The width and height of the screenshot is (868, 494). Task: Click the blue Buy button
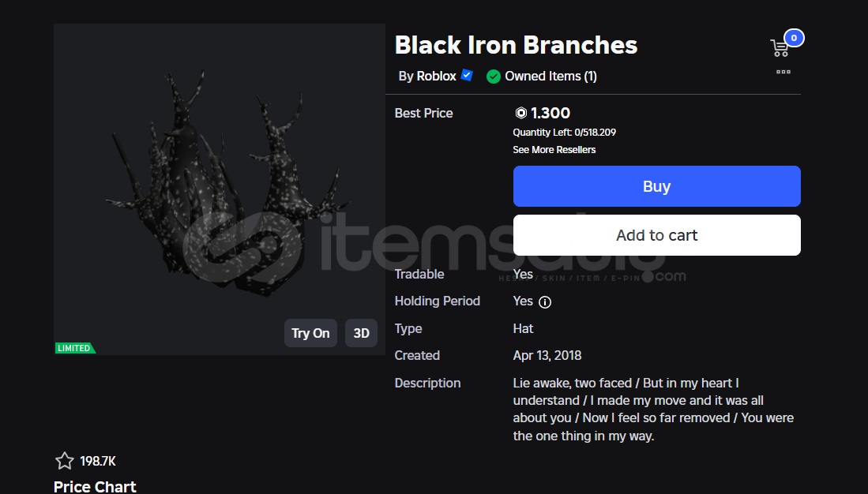coord(656,186)
